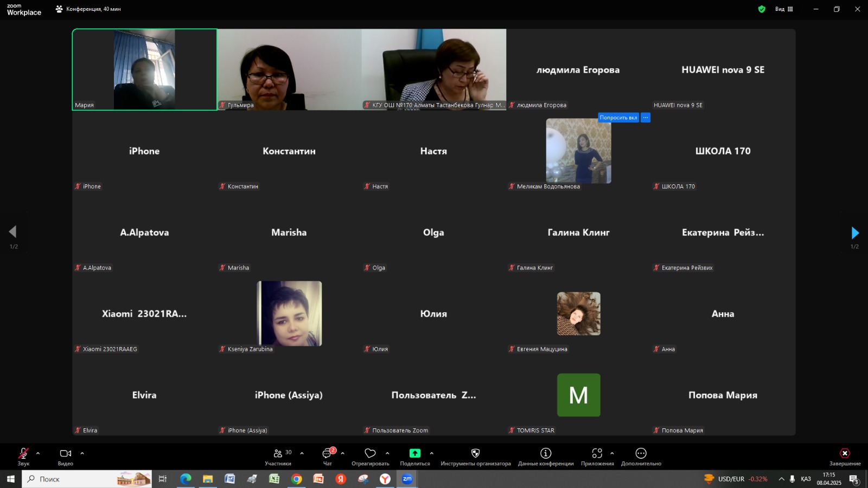Click the green encryption shield icon
The image size is (868, 488).
pos(762,9)
